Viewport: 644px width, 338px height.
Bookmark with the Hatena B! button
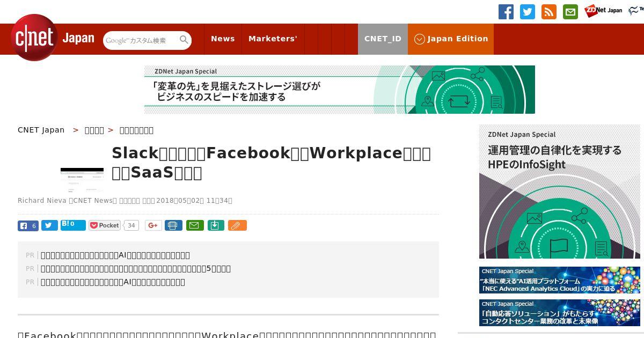[73, 225]
